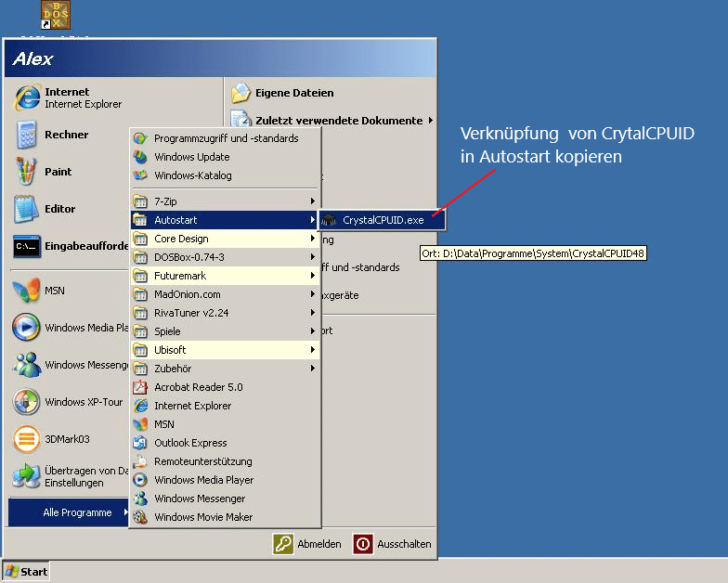Click the Ausschalten text label
The width and height of the screenshot is (728, 583).
click(x=404, y=544)
